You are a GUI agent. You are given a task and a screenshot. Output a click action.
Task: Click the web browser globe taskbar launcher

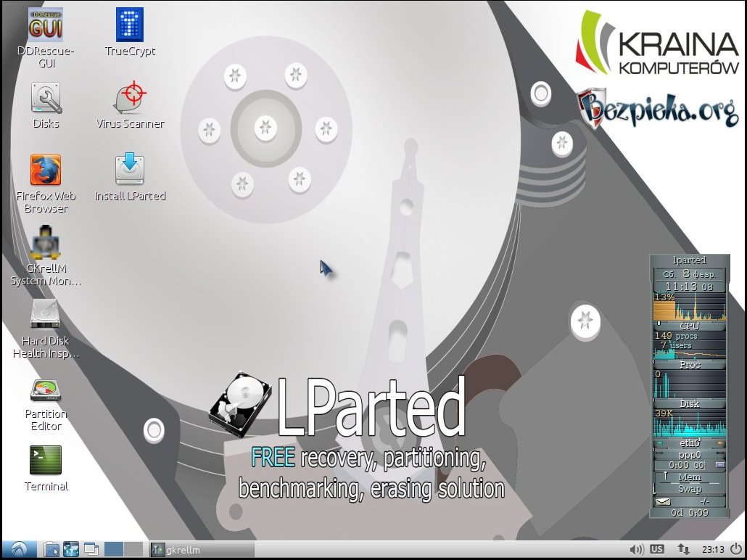click(71, 550)
